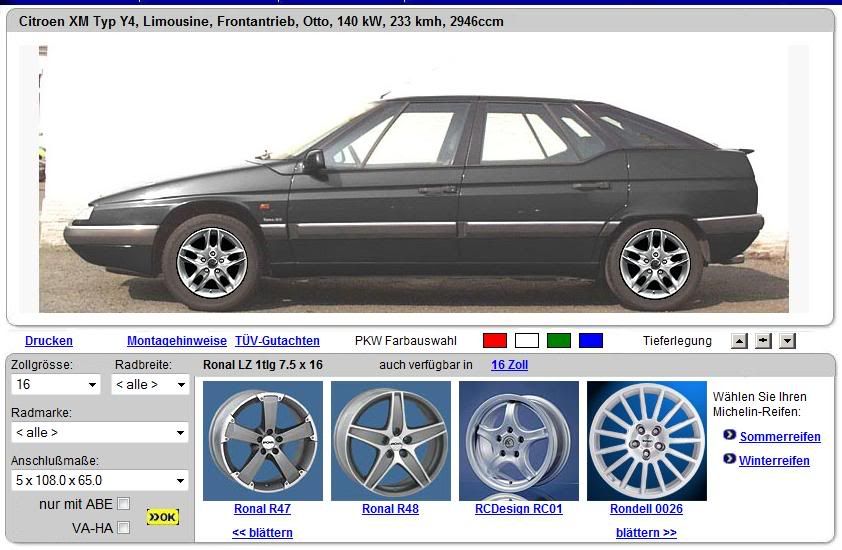Click the 'Tieferlegung' label
This screenshot has height=550, width=842.
click(x=677, y=341)
